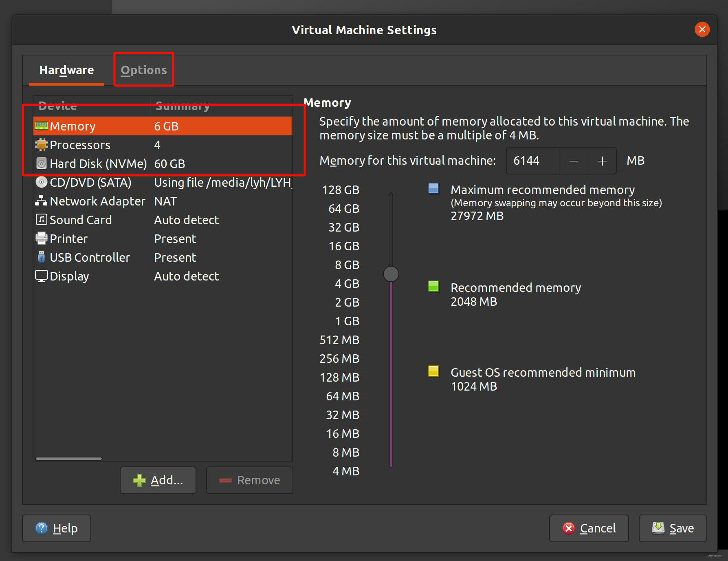Close the Virtual Machine Settings dialog
Screen dimensions: 728x561
[x=702, y=29]
